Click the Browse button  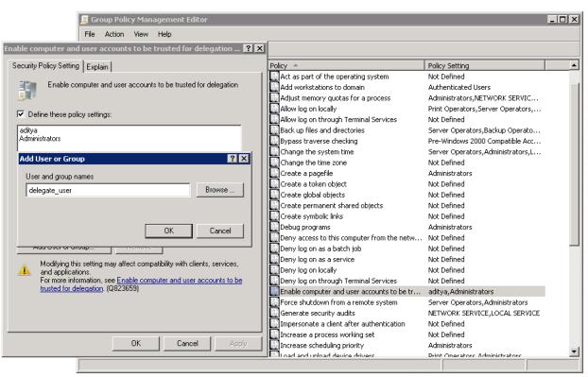click(219, 190)
